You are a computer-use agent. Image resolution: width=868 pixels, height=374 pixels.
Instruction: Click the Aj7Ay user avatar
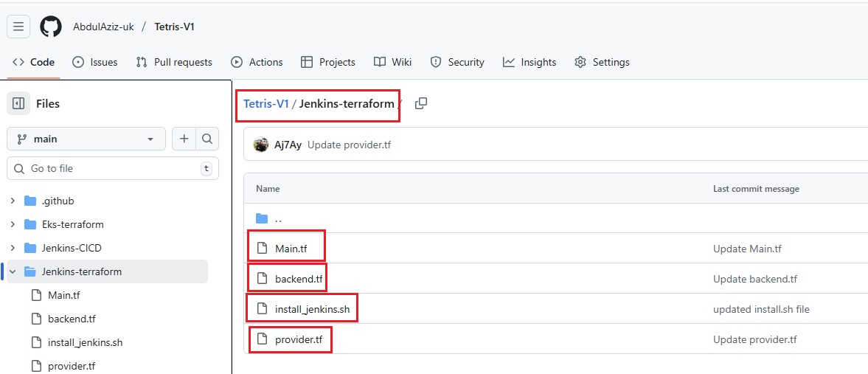click(261, 145)
